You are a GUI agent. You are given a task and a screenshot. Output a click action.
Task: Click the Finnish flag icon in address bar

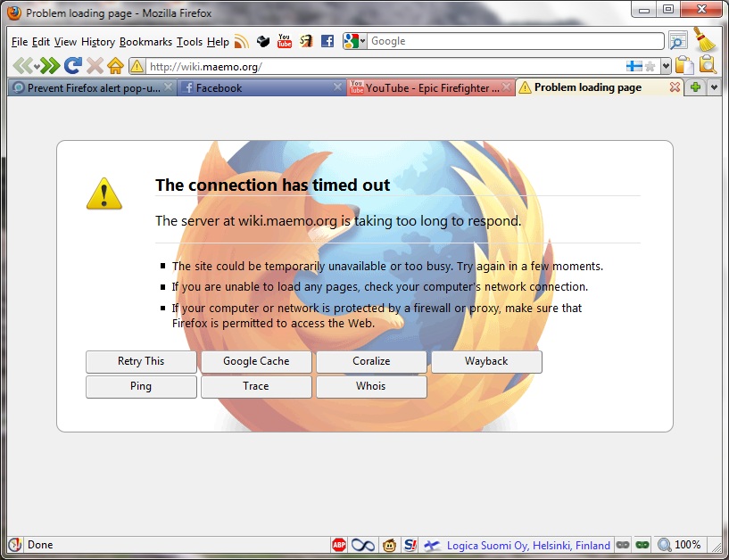click(x=634, y=66)
